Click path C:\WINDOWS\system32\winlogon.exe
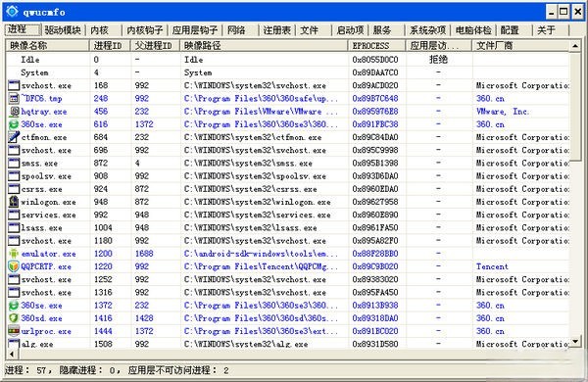The height and width of the screenshot is (382, 588). (257, 202)
